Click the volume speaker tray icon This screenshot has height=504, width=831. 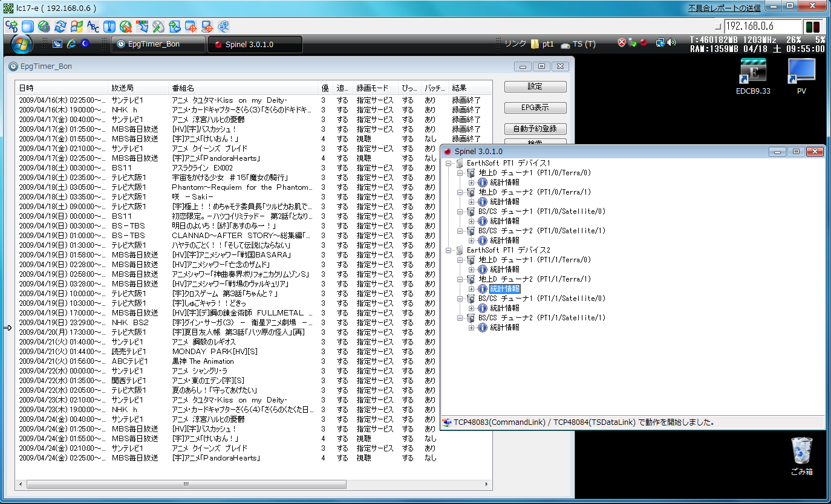671,43
